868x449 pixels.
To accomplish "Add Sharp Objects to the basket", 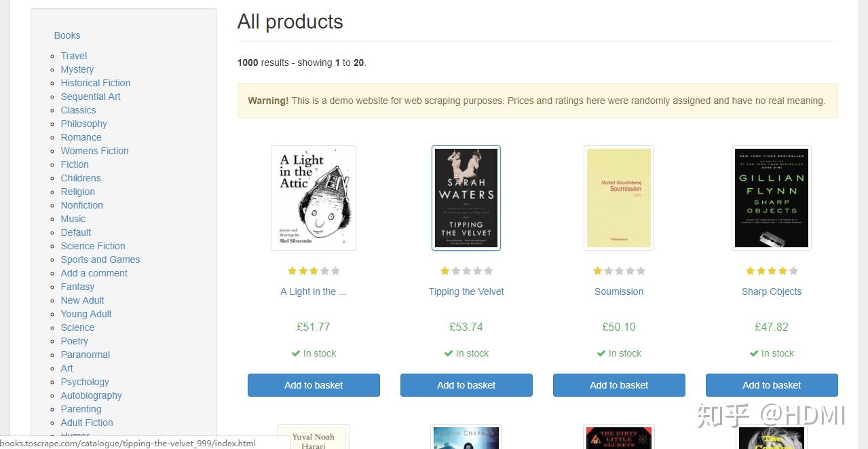I will pos(772,385).
